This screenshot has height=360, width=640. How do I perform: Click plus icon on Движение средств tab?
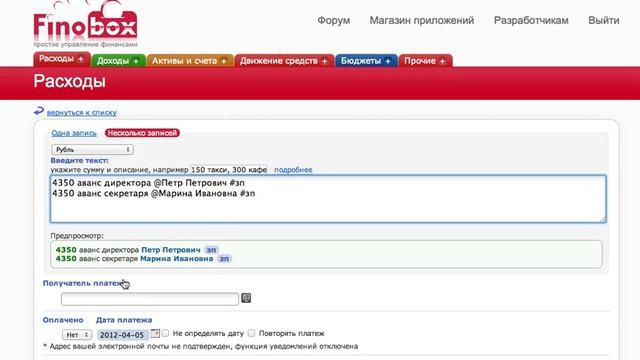click(324, 61)
